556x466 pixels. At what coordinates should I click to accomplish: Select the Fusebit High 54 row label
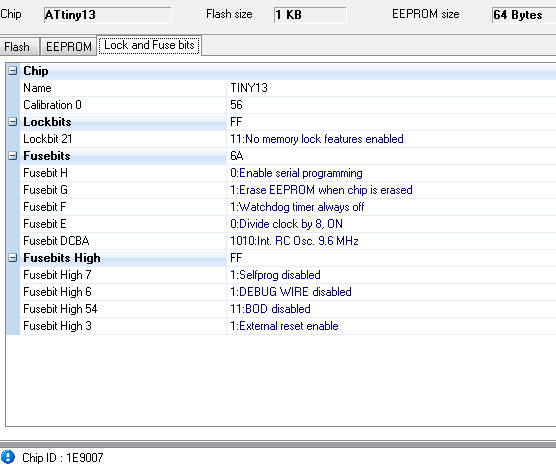coord(60,309)
